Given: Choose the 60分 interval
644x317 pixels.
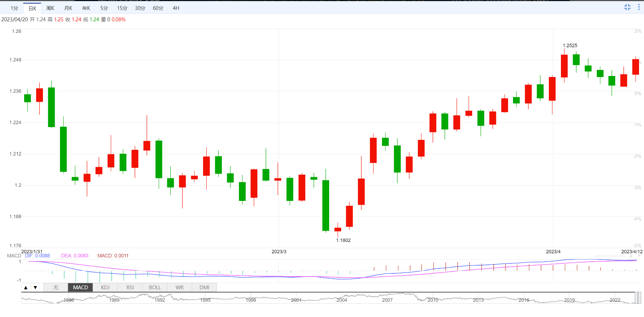Looking at the screenshot, I should (158, 8).
